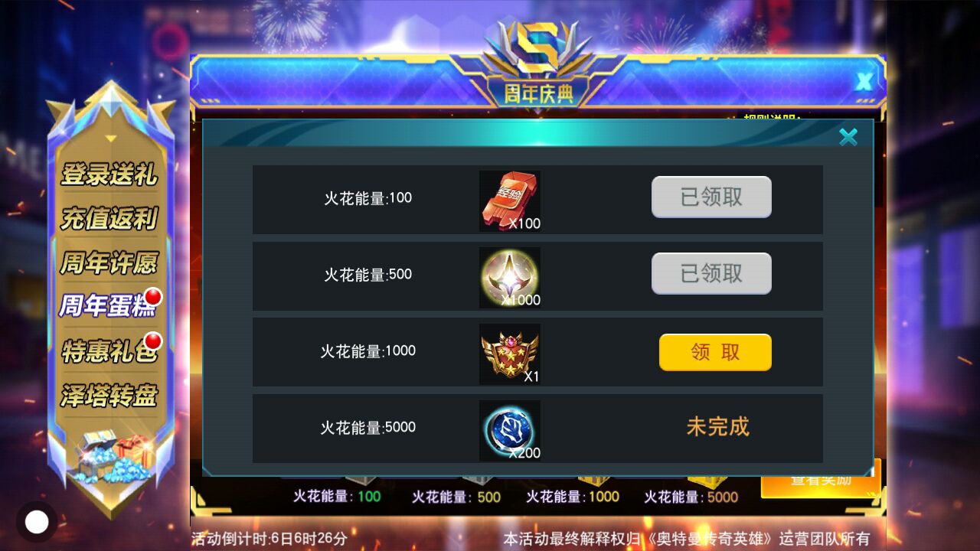The image size is (980, 551).
Task: Tap the 查看奖励 button behind popup
Action: tap(821, 479)
